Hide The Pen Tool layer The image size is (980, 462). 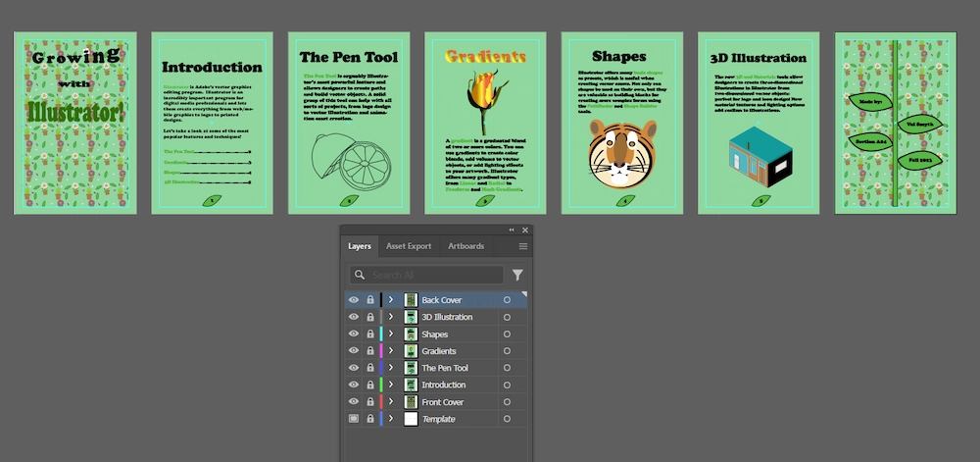point(354,368)
